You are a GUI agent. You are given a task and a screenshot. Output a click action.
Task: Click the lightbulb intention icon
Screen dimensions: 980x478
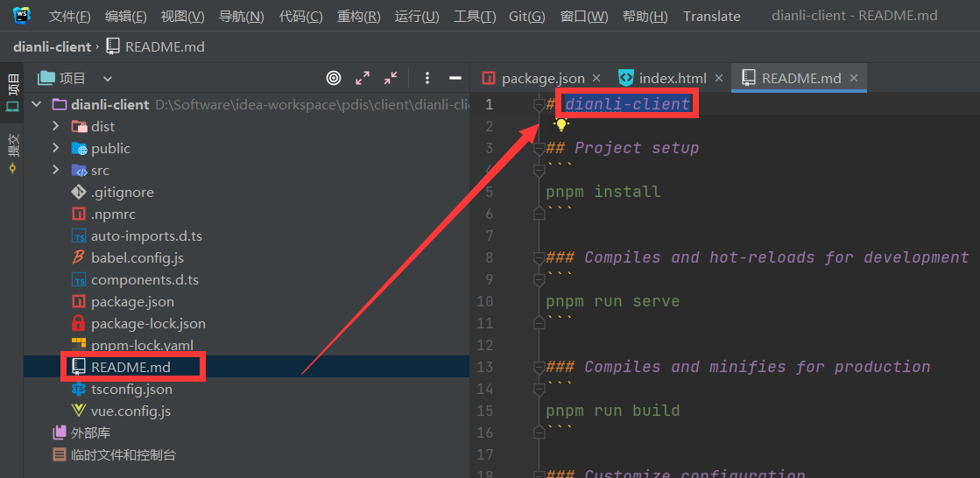click(561, 124)
